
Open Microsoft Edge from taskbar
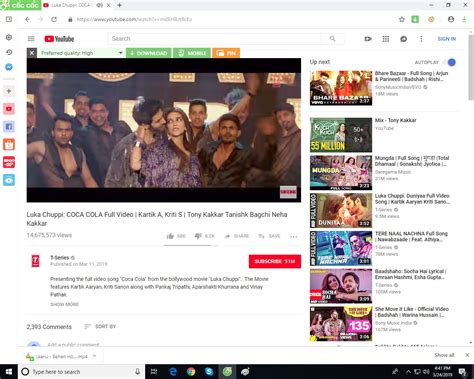173,372
